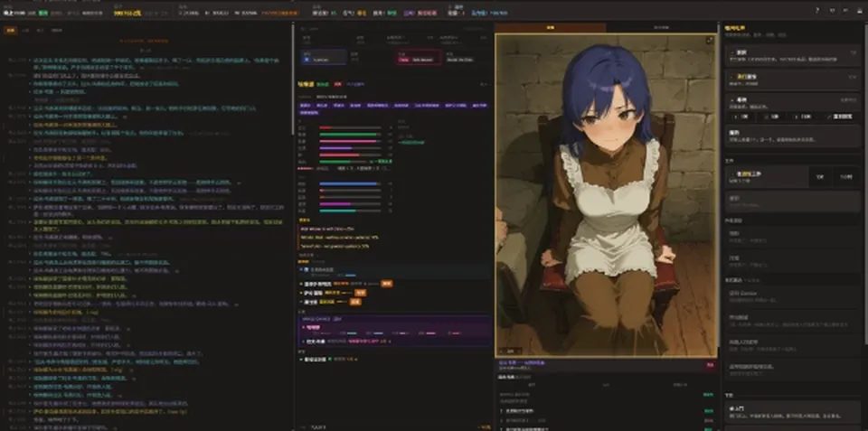The image size is (868, 431).
Task: Select the highlighted brown tab over the portrait
Action: [x=551, y=27]
